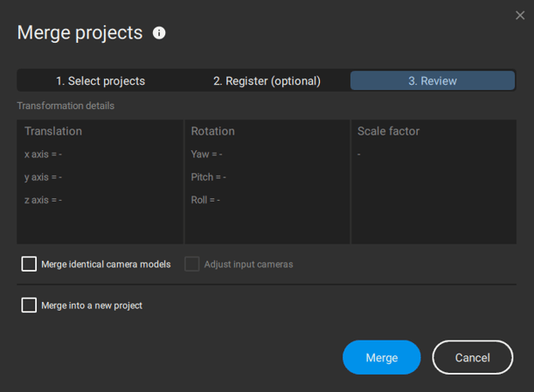Click the Scale factor heading
The height and width of the screenshot is (392, 534).
[388, 131]
